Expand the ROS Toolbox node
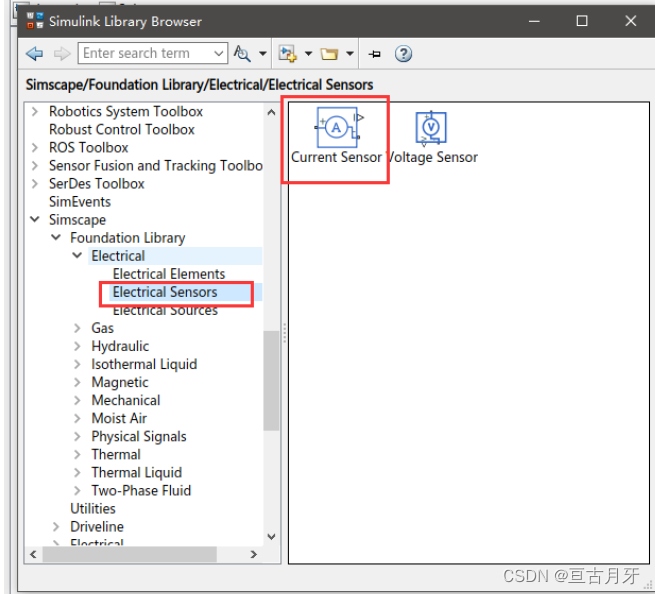Screen dimensions: 655x594 [35, 147]
